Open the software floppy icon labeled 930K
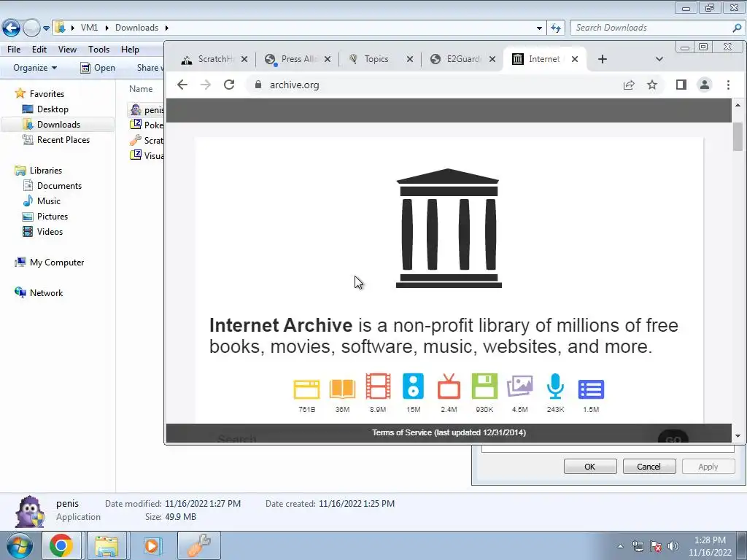 pyautogui.click(x=484, y=386)
